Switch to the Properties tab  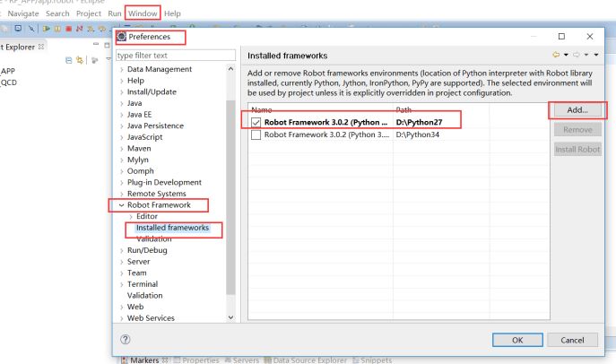[x=196, y=360]
